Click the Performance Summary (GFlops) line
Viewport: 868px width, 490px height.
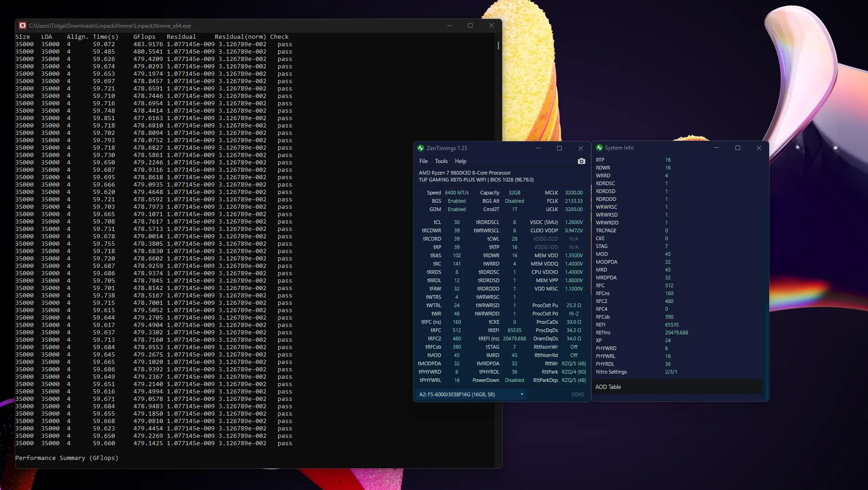67,458
